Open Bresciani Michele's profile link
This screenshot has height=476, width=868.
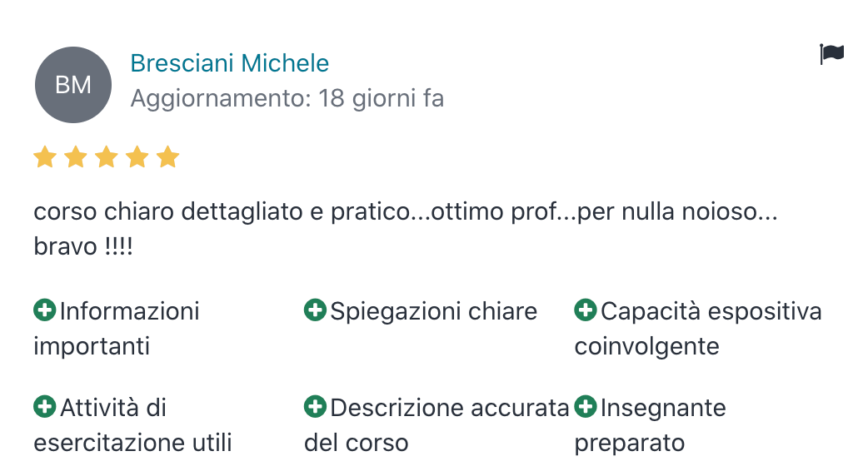tap(230, 63)
